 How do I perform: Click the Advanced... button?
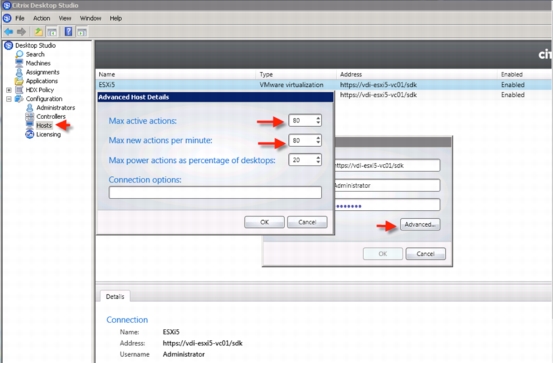[420, 225]
